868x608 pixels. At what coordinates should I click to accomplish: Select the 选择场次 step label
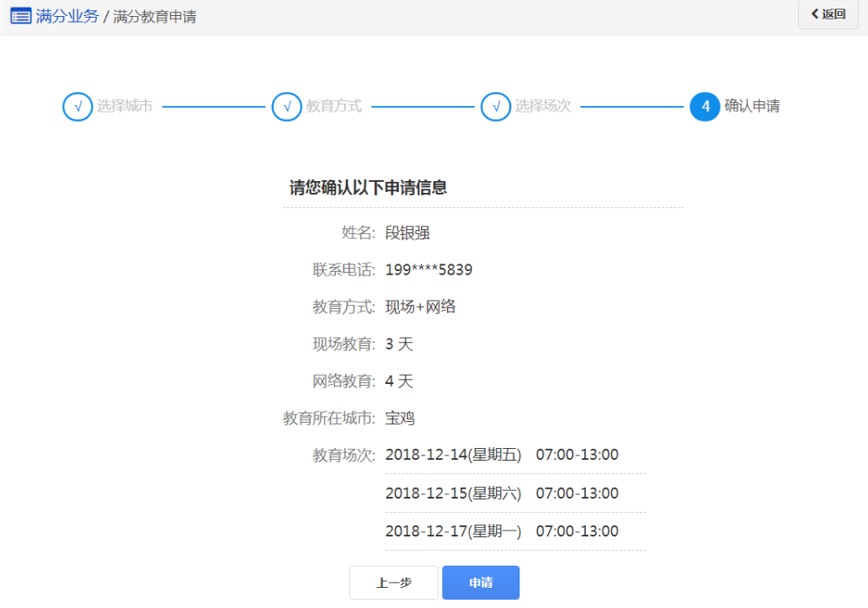(543, 107)
